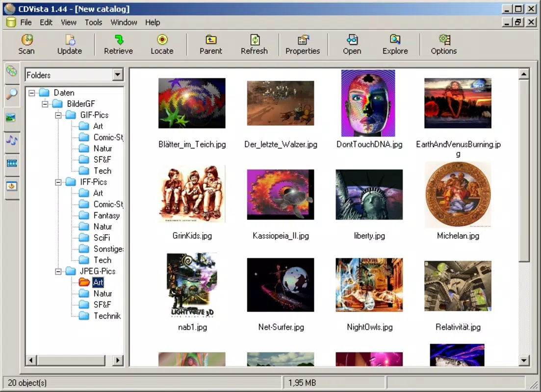Open the Folders dropdown
541x392 pixels.
pos(118,74)
